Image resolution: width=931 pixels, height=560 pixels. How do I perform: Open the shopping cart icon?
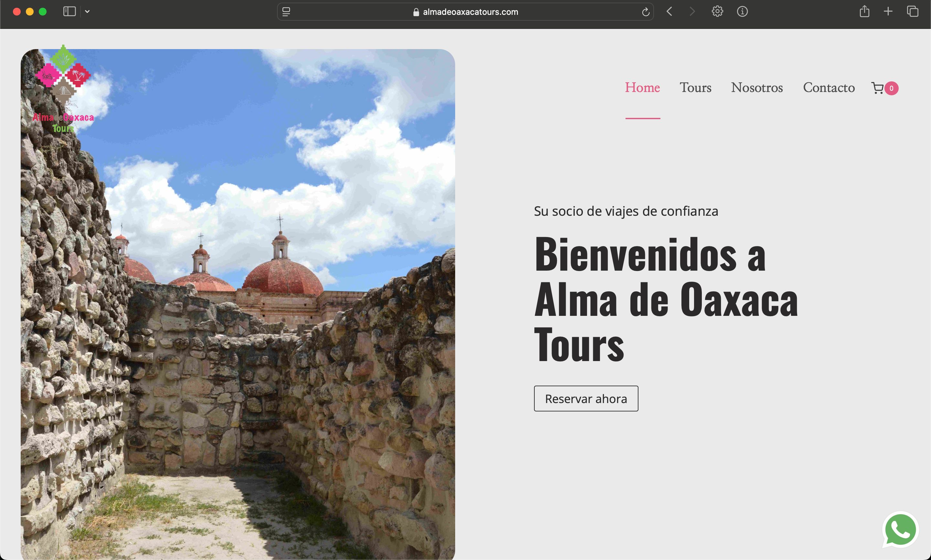click(x=877, y=88)
